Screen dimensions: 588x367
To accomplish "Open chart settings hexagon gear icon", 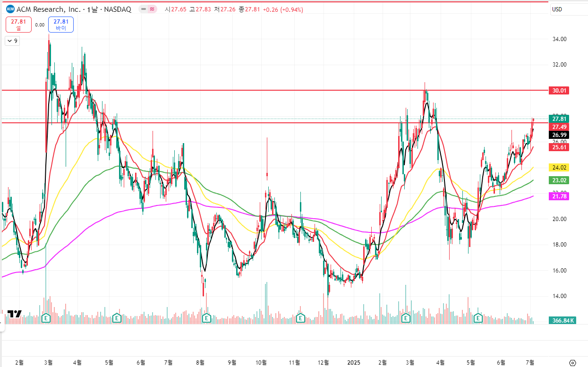I will [x=573, y=363].
